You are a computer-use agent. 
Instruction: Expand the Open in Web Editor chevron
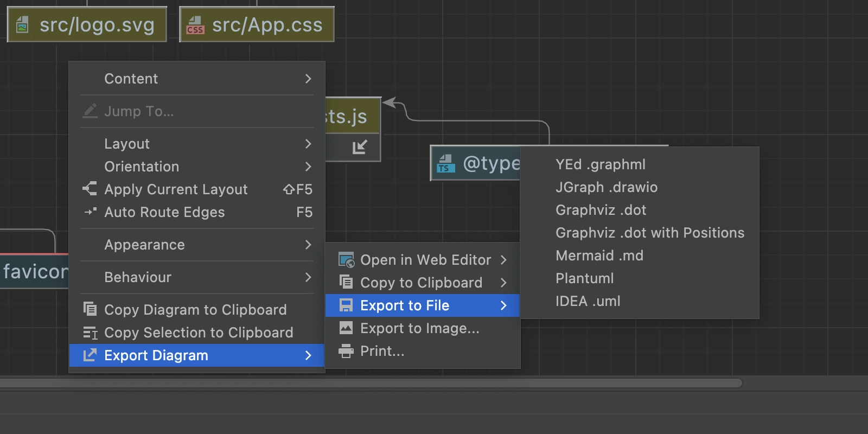[503, 260]
